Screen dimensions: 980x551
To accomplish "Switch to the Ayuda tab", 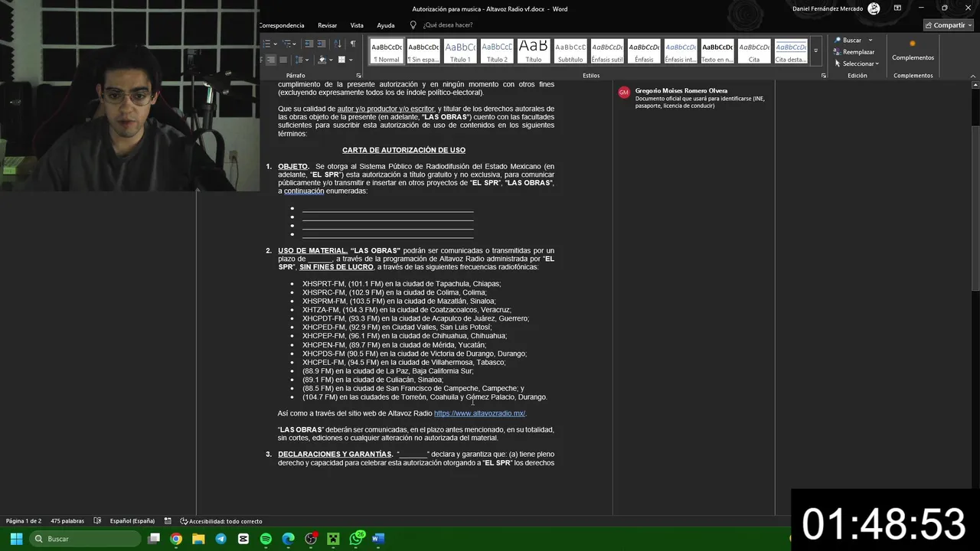I will pyautogui.click(x=386, y=25).
